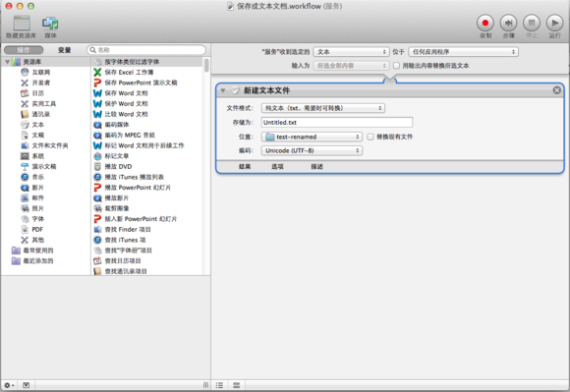The width and height of the screenshot is (570, 392).
Task: Run the workflow with 运行 button
Action: (x=554, y=23)
